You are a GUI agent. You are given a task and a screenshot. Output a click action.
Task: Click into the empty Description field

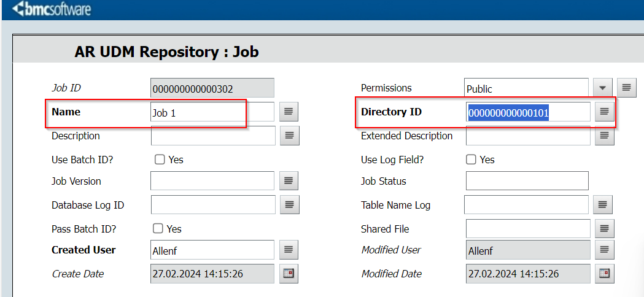coord(213,136)
